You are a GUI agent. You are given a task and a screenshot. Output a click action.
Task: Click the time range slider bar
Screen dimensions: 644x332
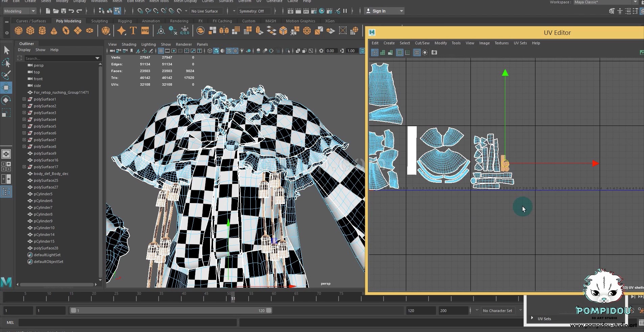coord(171,310)
